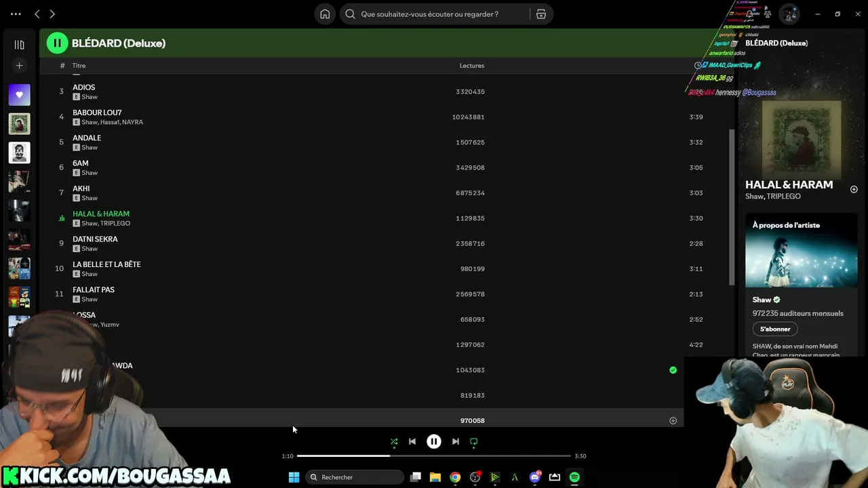Select the playing track HALAL & HARAM in the tracklist

[101, 213]
